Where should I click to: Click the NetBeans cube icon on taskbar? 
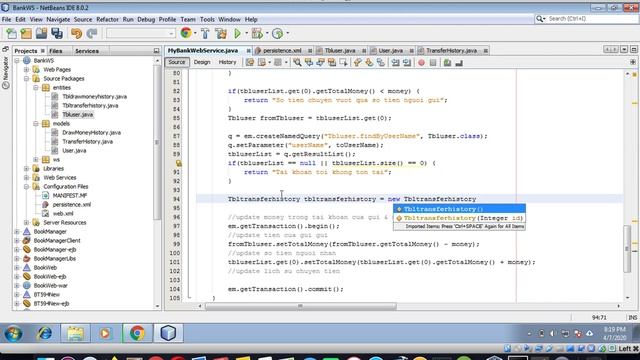click(x=168, y=333)
